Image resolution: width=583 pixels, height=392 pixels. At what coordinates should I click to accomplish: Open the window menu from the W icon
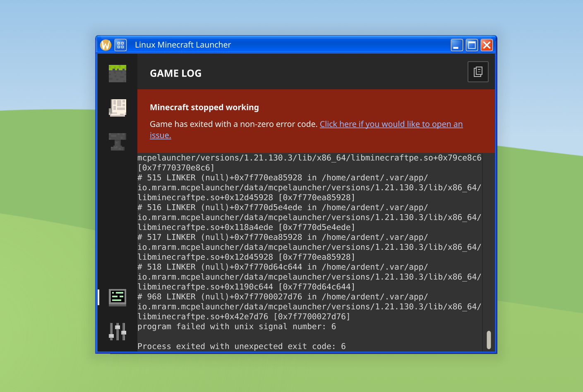105,45
